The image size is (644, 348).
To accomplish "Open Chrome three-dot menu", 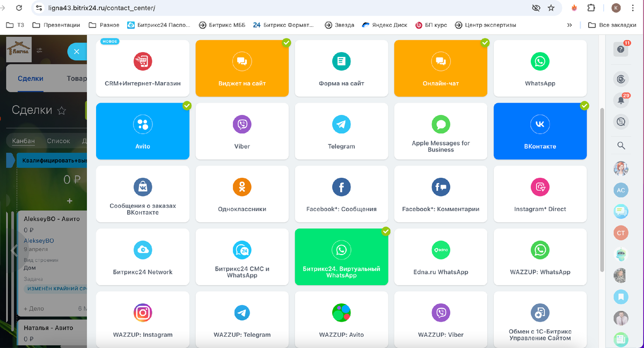I will pyautogui.click(x=634, y=8).
